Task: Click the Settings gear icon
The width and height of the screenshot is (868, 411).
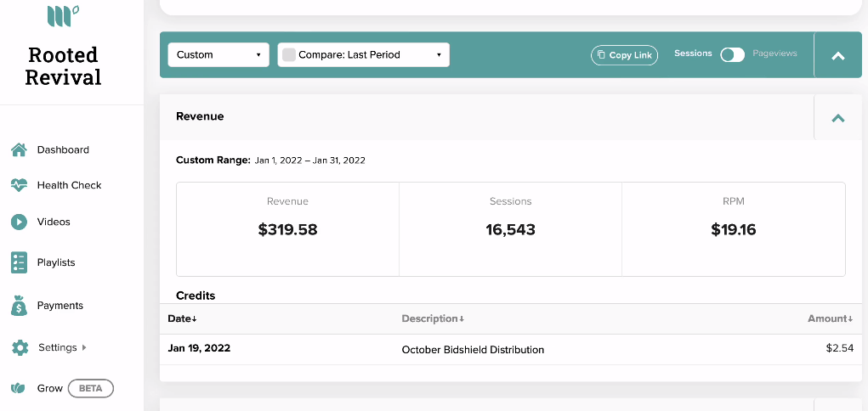Action: point(20,348)
